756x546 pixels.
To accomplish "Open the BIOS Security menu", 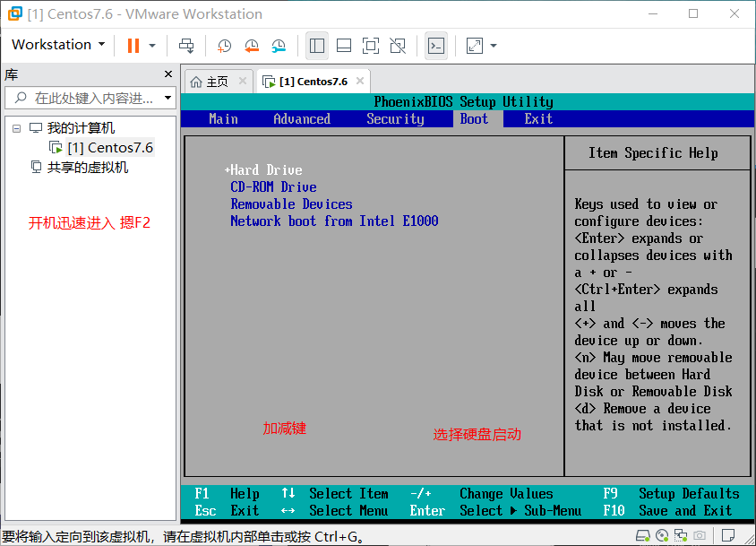I will 395,119.
